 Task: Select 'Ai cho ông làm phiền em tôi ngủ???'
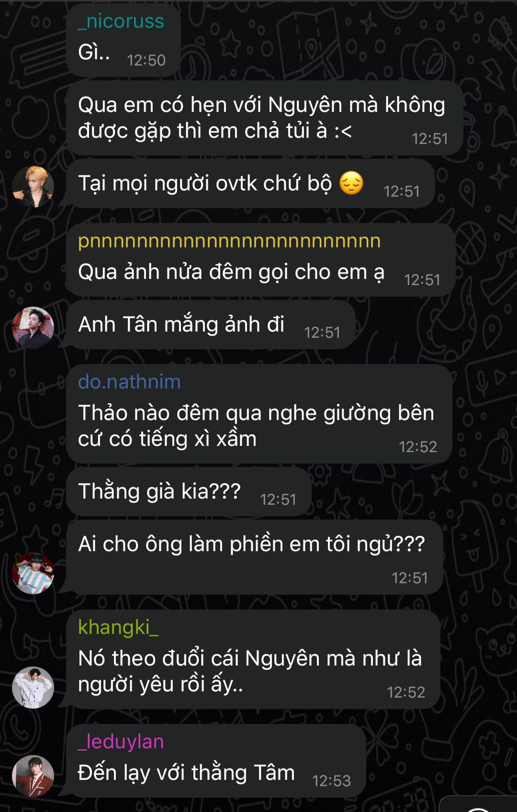click(255, 557)
